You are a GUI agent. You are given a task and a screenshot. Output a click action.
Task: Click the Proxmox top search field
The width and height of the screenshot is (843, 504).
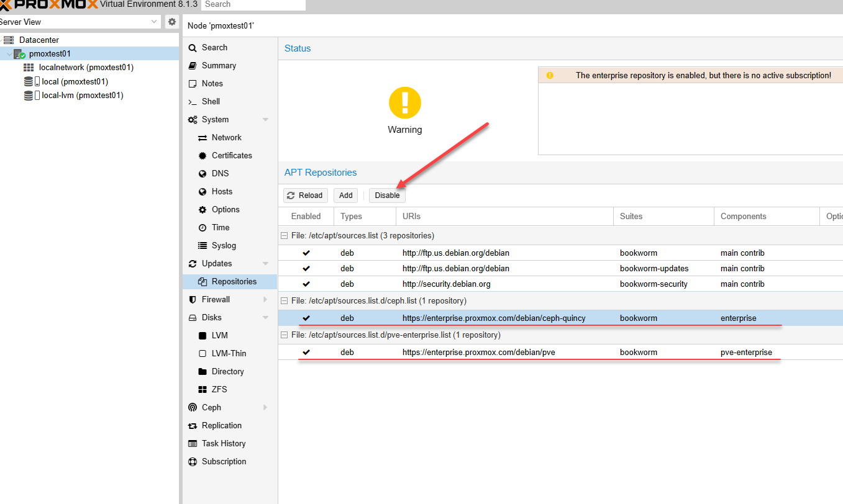pyautogui.click(x=253, y=4)
